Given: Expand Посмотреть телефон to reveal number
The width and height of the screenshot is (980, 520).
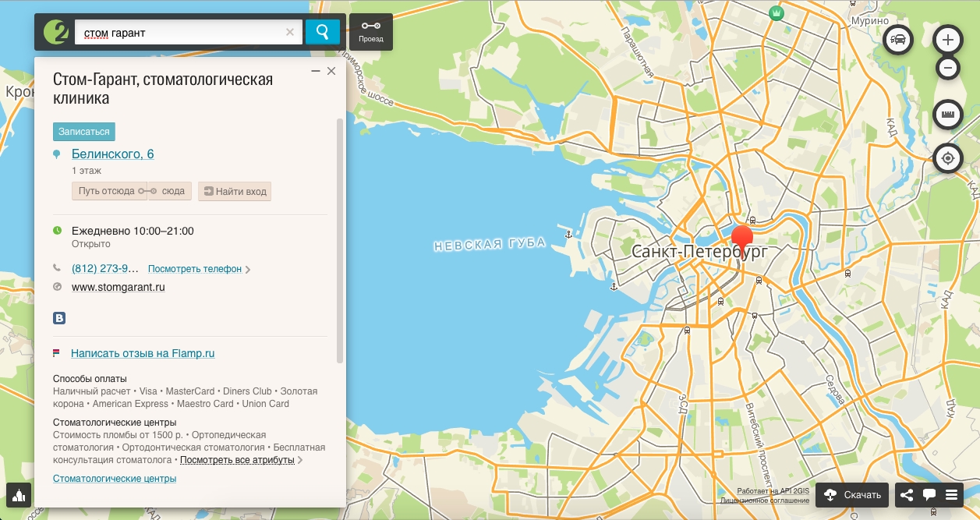Looking at the screenshot, I should 195,269.
